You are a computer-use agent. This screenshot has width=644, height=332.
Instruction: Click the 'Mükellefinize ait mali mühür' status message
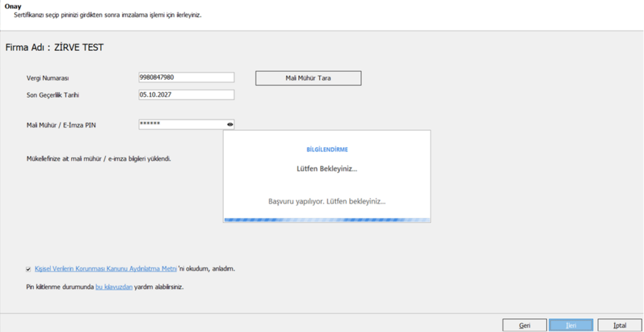pos(98,158)
